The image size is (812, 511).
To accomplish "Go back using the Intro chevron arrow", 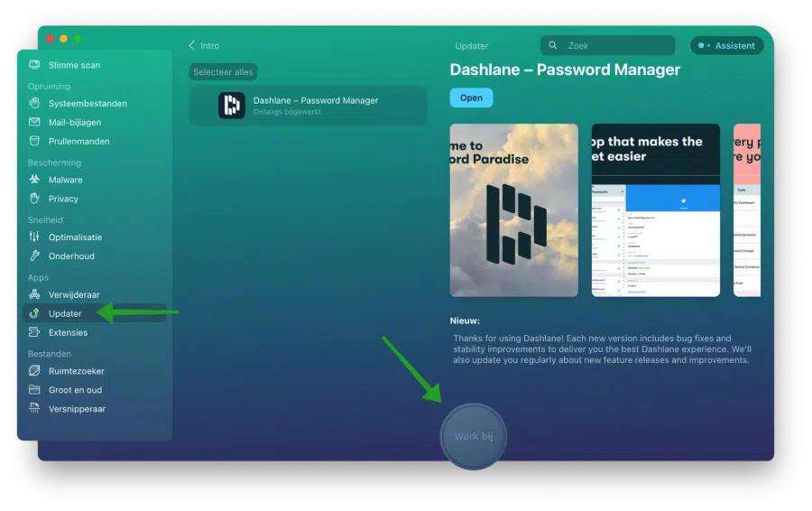I will click(191, 46).
